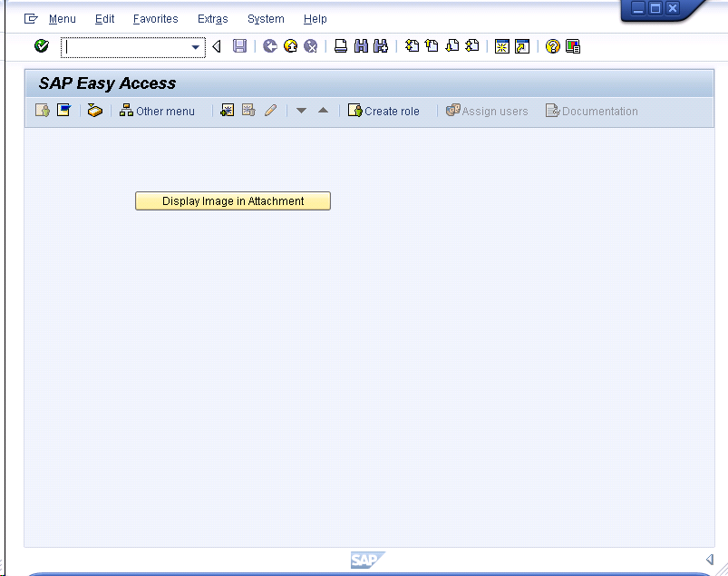Image resolution: width=728 pixels, height=576 pixels.
Task: Click the Create New Session icon
Action: click(502, 46)
